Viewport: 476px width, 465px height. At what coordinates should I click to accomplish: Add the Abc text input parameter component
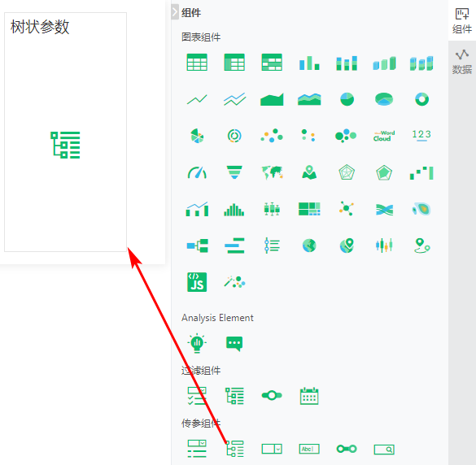click(309, 449)
